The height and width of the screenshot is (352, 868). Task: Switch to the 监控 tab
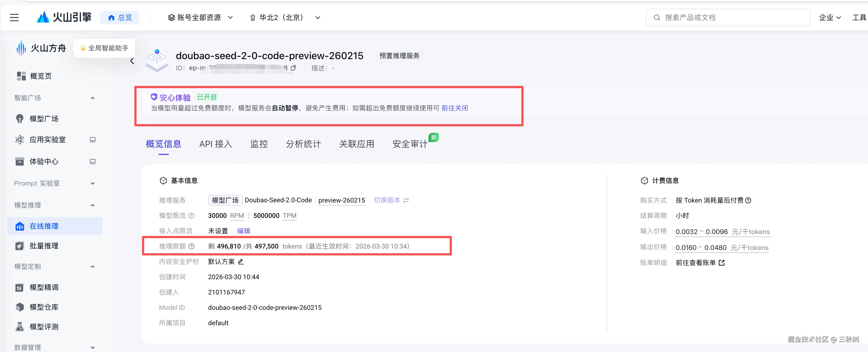(x=259, y=144)
